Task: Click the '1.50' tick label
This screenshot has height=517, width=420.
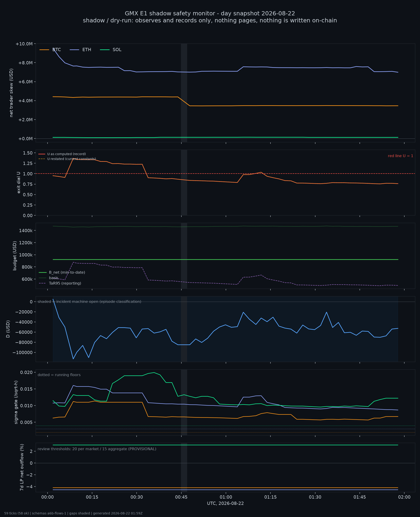Action: 28,153
